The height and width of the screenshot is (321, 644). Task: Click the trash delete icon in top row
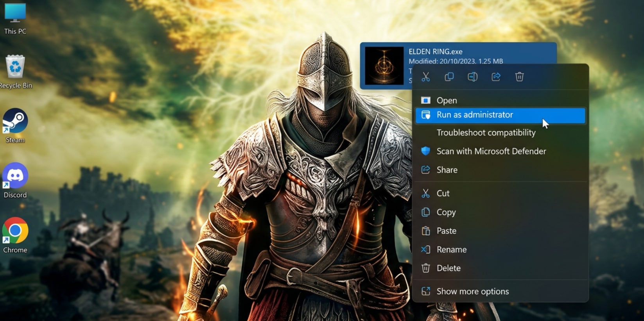[519, 77]
